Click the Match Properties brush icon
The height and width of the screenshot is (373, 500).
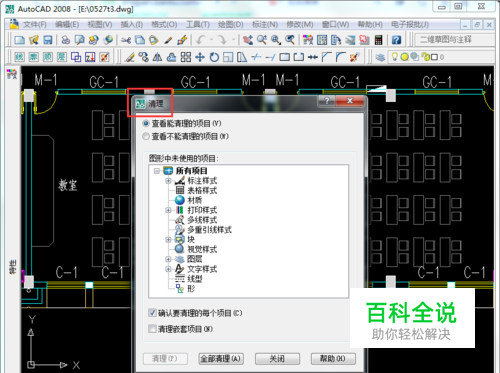[182, 40]
